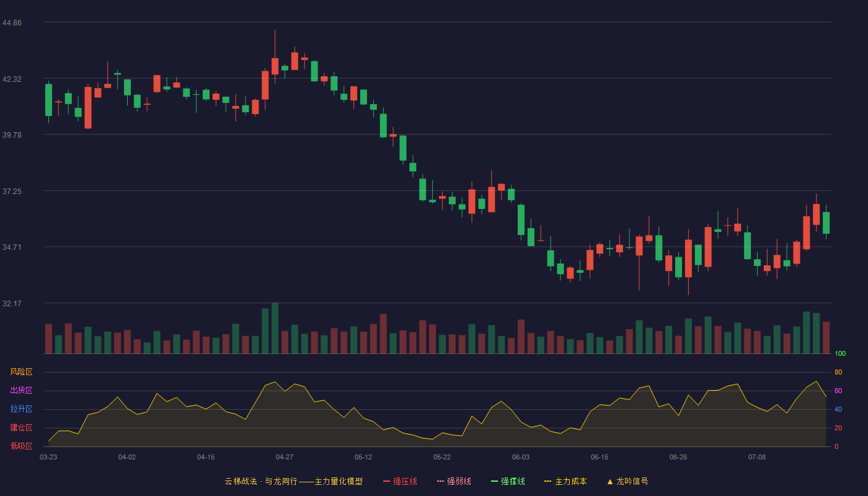Click the red 20 indicator scale value
Image resolution: width=868 pixels, height=496 pixels.
[x=838, y=428]
